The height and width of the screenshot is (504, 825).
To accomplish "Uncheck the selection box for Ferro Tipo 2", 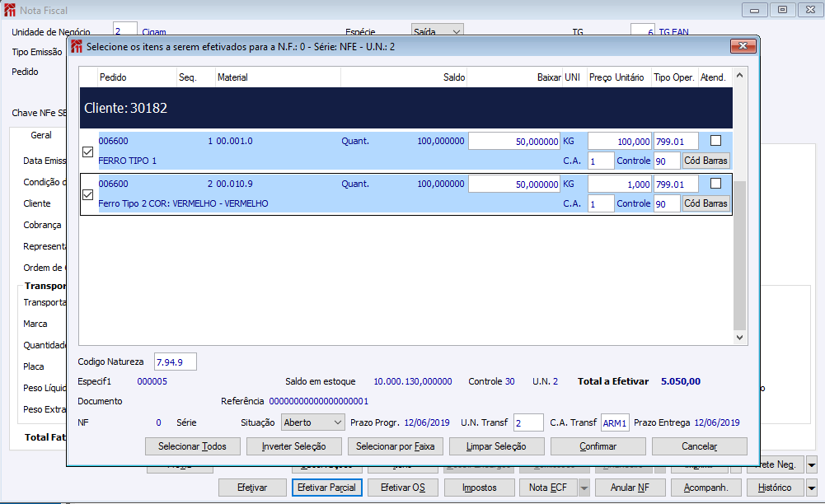I will (x=88, y=195).
